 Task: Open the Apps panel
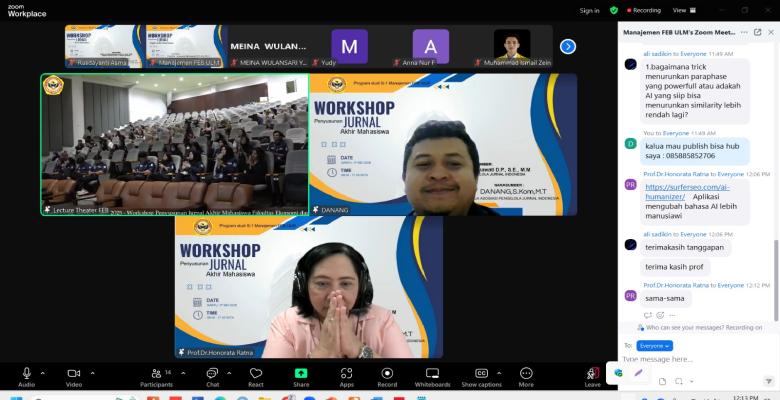(346, 374)
